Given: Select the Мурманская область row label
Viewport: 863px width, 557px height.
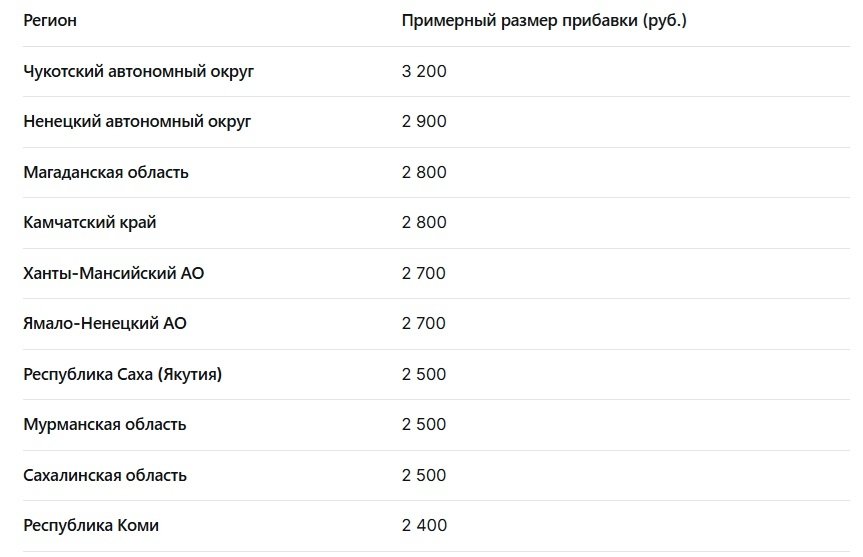Looking at the screenshot, I should [105, 425].
